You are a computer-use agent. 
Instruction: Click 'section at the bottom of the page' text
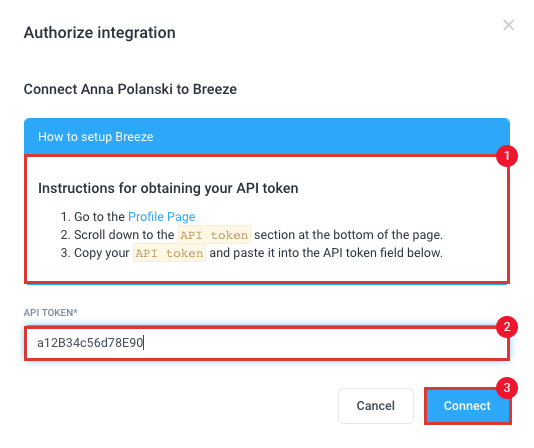(347, 235)
